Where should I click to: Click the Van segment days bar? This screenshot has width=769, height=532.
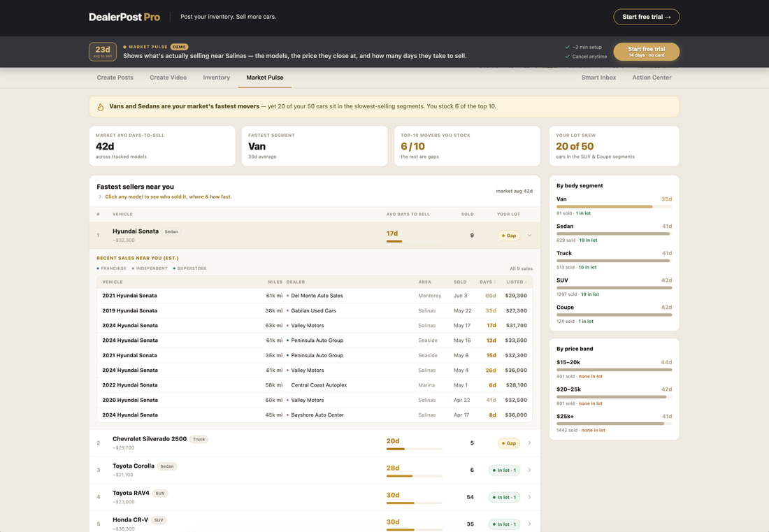(x=614, y=207)
